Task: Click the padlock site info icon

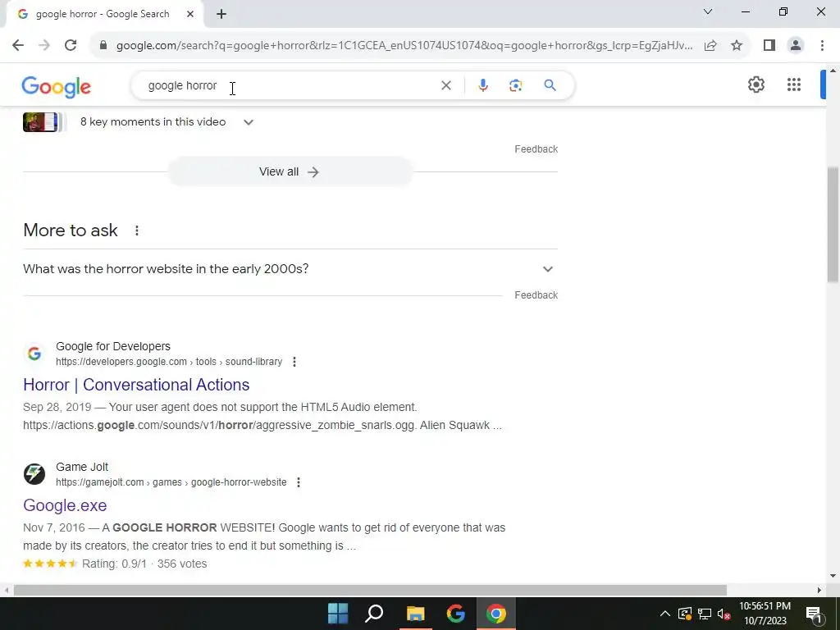Action: point(103,46)
